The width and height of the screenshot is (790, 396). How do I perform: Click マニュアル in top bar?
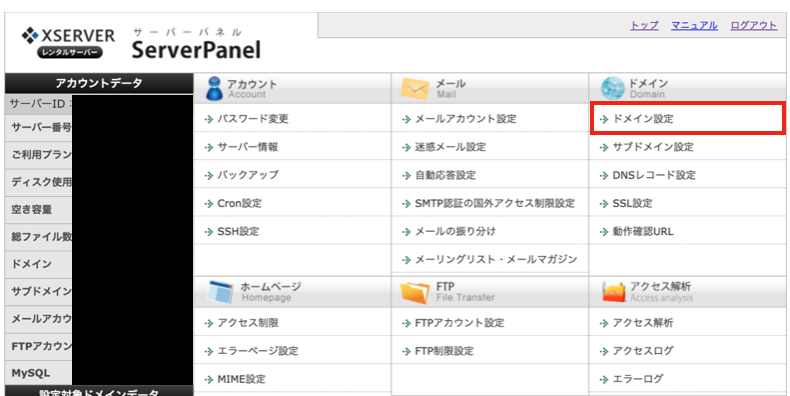pyautogui.click(x=694, y=25)
